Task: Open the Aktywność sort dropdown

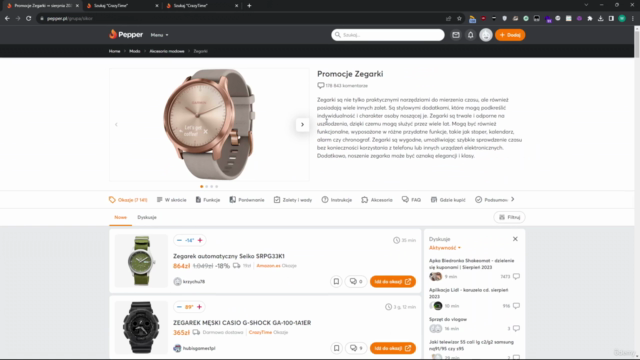Action: (444, 248)
